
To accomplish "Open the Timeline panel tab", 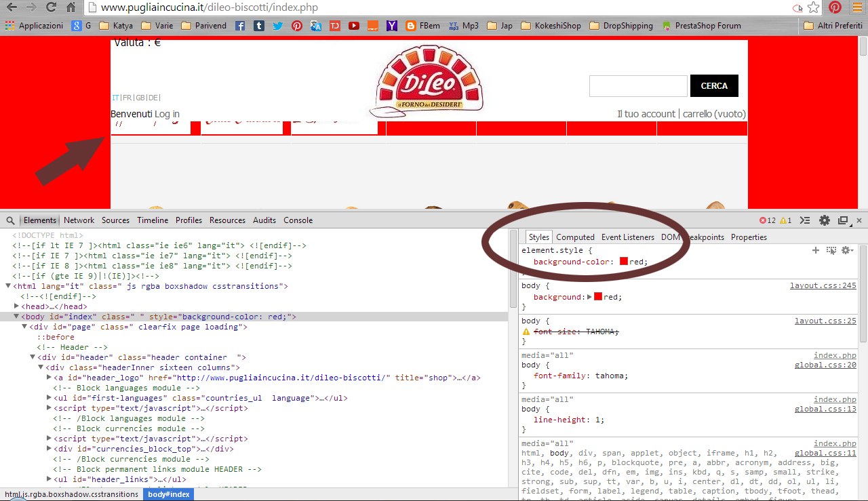I will [x=153, y=220].
